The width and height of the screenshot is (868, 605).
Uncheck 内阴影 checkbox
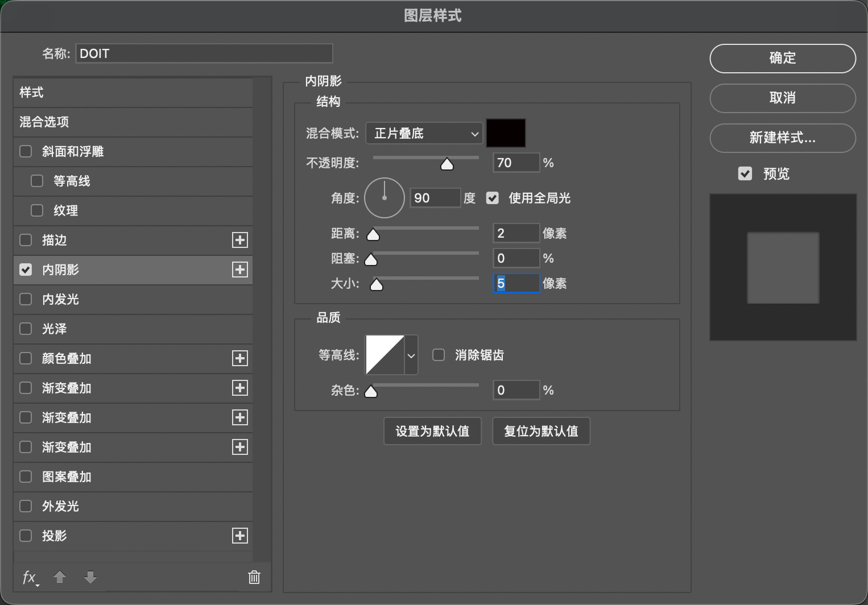click(26, 270)
